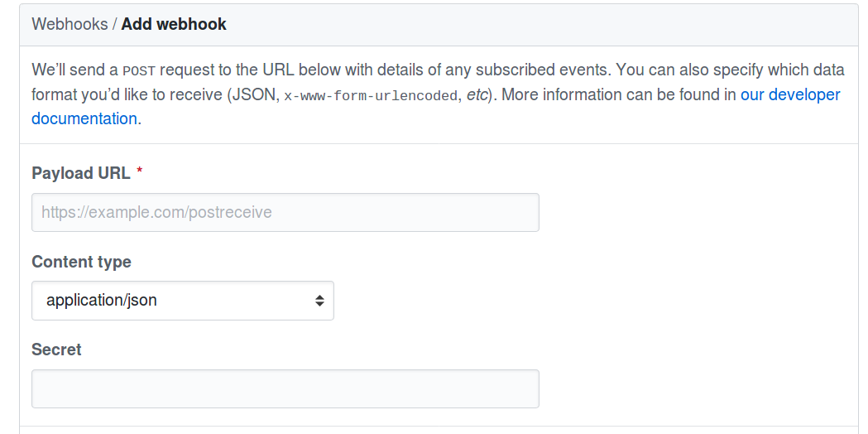Viewport: 868px width, 434px height.
Task: Click the POST code text
Action: (x=139, y=71)
